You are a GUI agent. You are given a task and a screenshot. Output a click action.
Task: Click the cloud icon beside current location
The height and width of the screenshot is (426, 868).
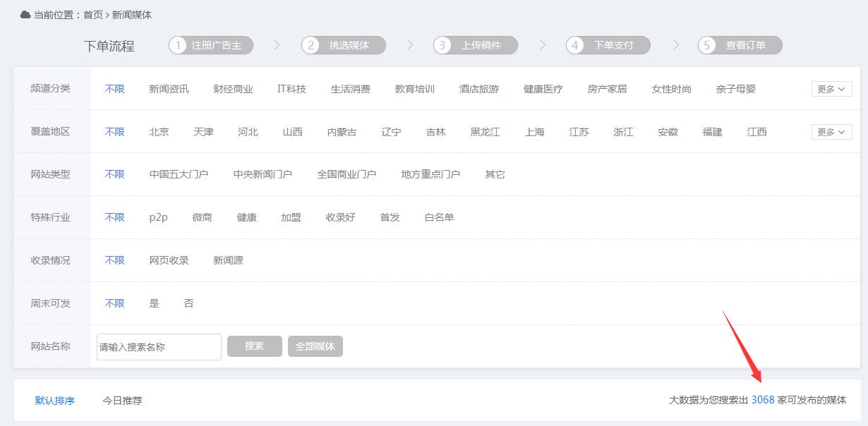coord(25,15)
